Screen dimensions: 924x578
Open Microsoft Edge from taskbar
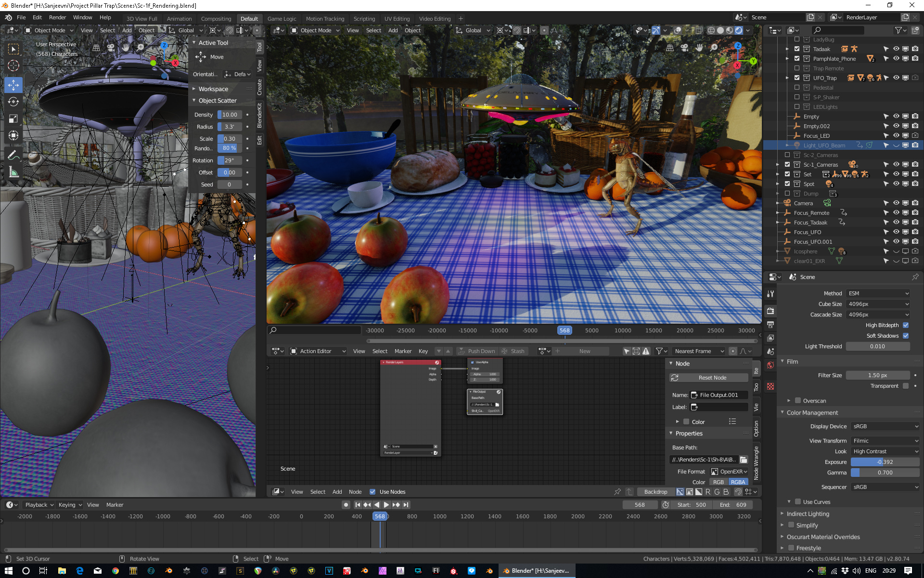(x=80, y=571)
